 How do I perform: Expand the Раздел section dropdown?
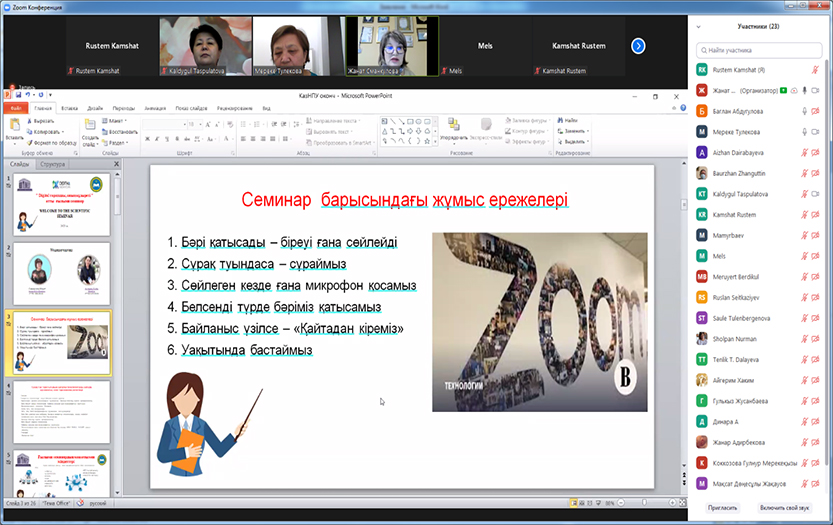tap(116, 142)
